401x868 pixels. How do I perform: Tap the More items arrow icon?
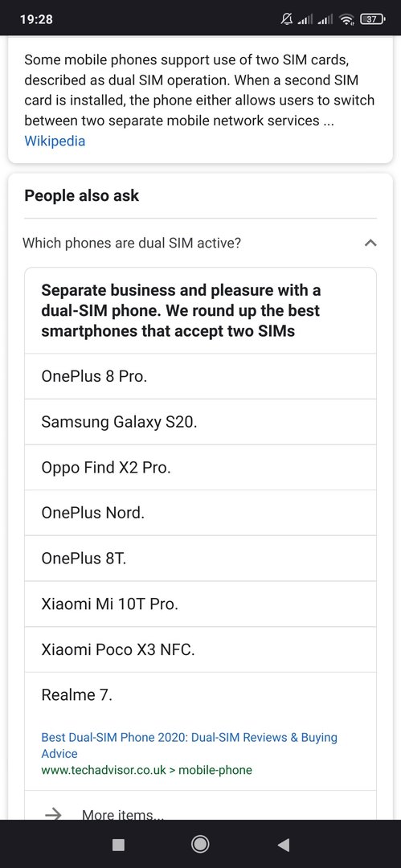53,813
